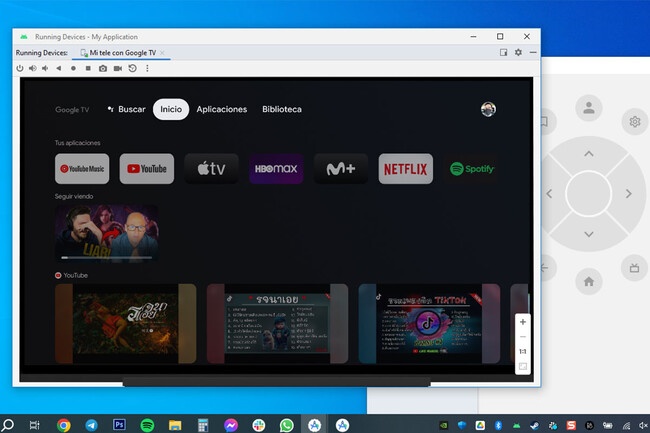Click the remote live TV button

pos(634,268)
